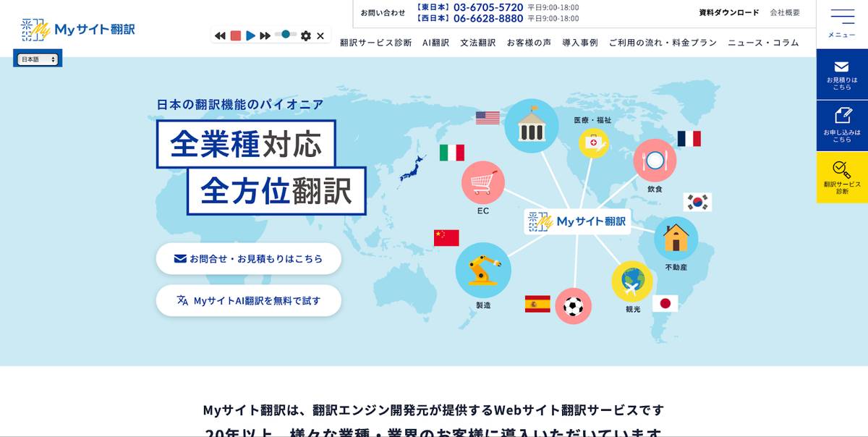Click the お申し込みはこちら pencil icon

click(x=842, y=116)
